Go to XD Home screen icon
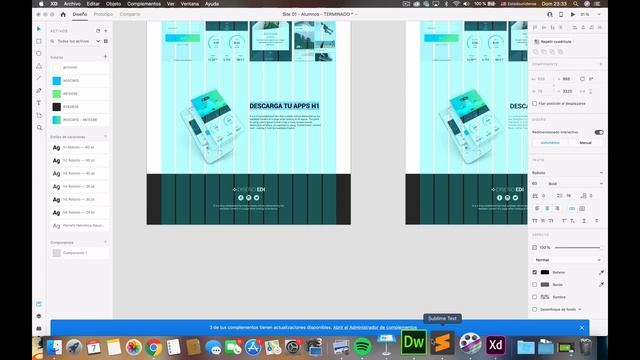The image size is (640, 360). 63,14
